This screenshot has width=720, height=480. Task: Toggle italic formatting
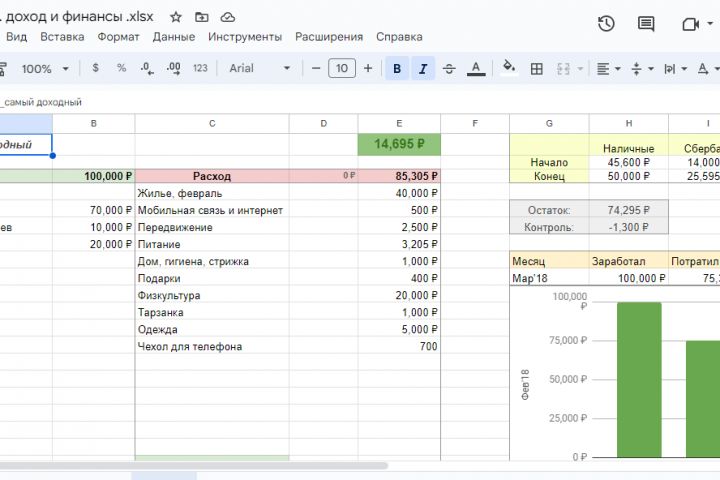pyautogui.click(x=423, y=68)
